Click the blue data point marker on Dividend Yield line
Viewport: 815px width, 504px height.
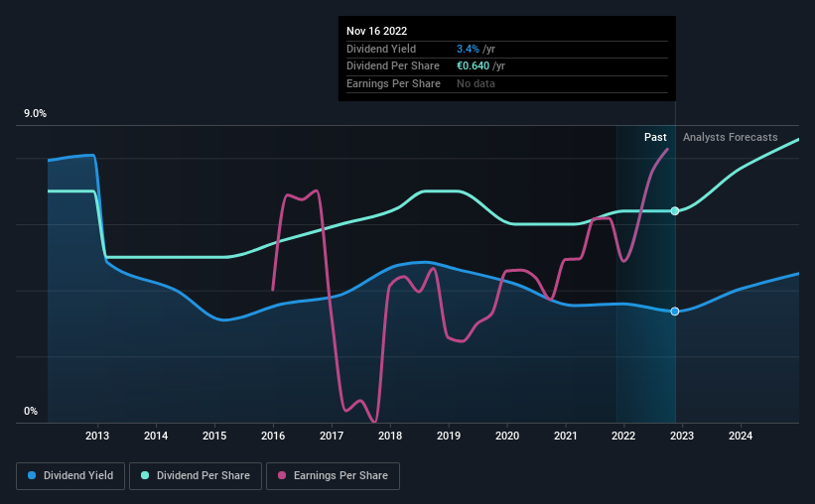(675, 312)
